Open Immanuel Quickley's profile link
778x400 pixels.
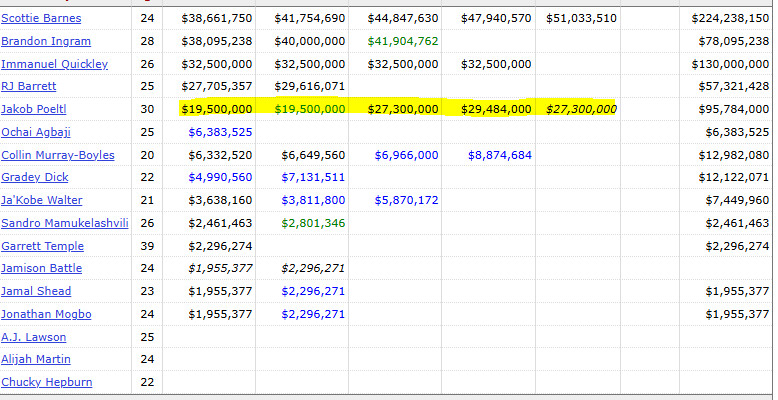click(55, 64)
